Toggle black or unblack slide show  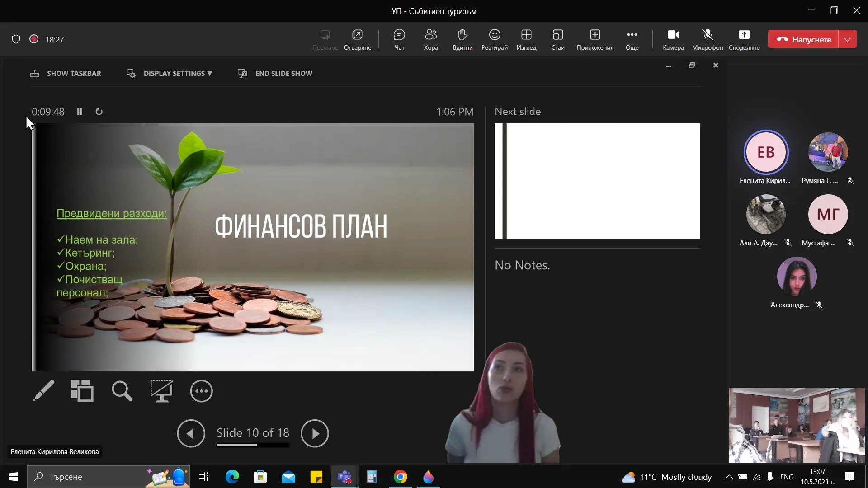click(161, 391)
